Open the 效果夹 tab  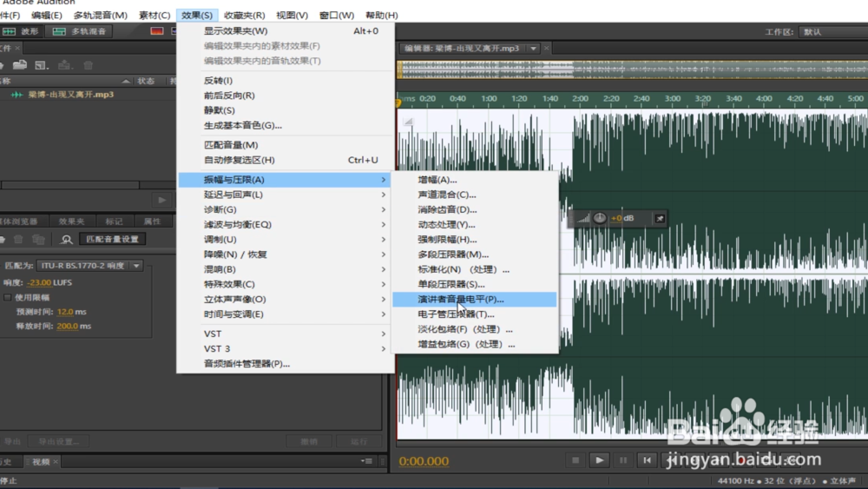pos(72,221)
